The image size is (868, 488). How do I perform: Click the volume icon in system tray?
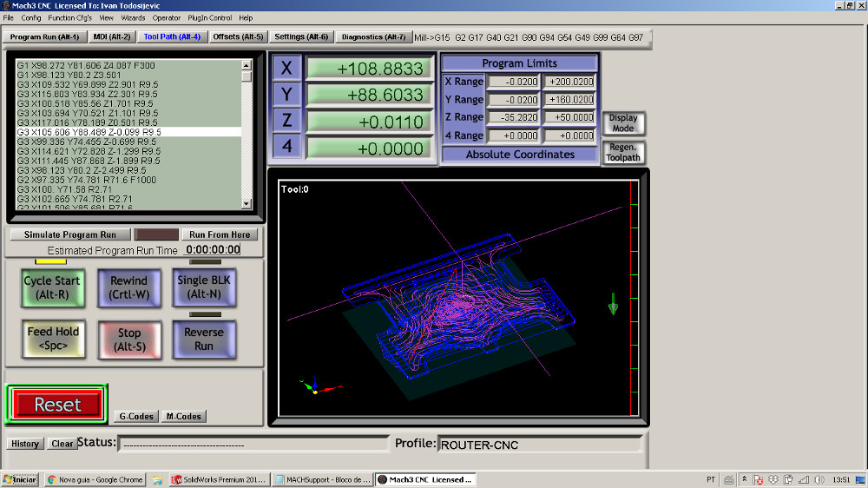pyautogui.click(x=819, y=479)
